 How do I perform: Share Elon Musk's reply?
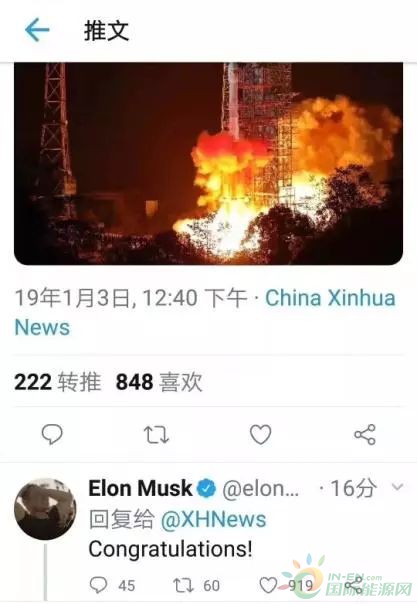point(355,585)
